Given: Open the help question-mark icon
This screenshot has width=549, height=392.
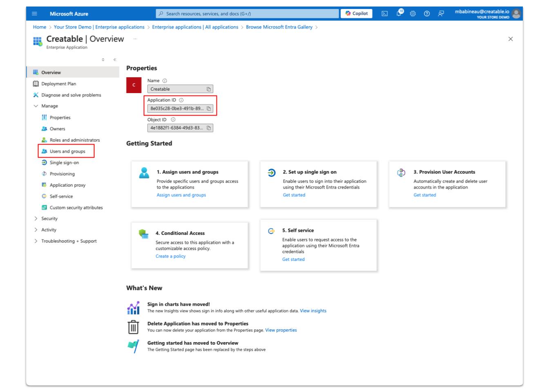Looking at the screenshot, I should tap(427, 14).
